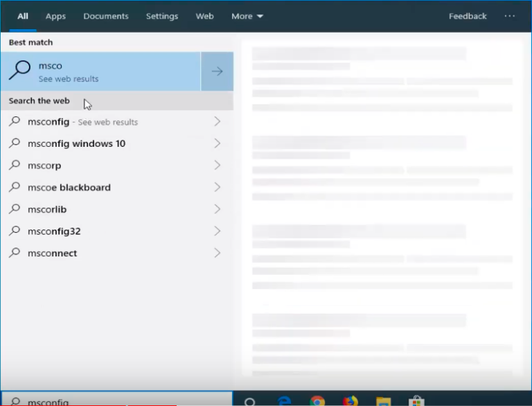Click the Feedback button
The image size is (532, 406).
tap(468, 16)
